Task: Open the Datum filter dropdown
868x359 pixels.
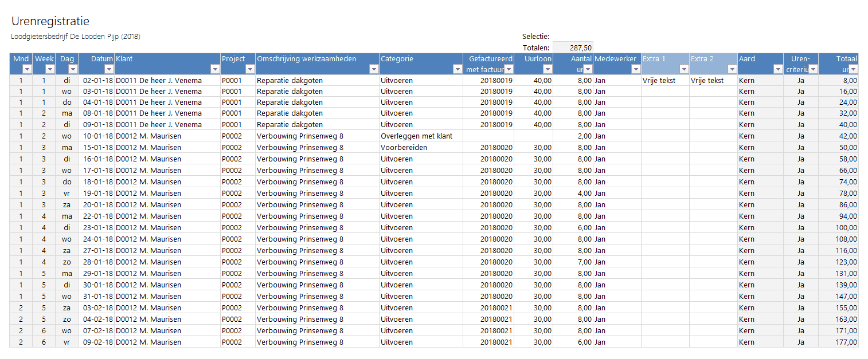Action: point(108,69)
